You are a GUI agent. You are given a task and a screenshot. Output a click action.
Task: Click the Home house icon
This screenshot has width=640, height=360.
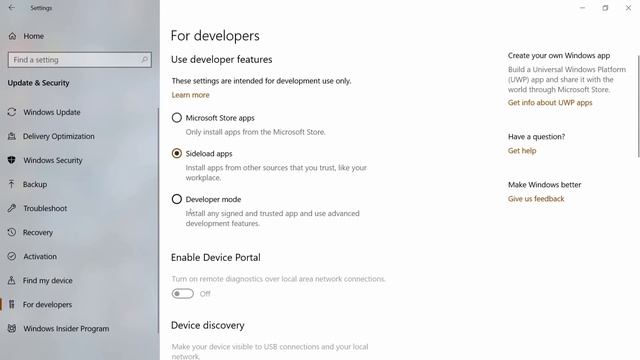click(12, 36)
